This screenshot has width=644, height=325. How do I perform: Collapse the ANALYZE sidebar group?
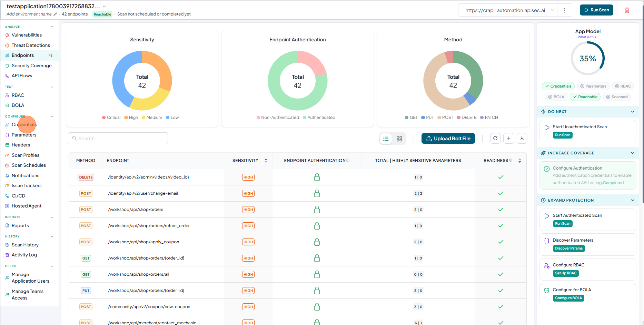click(52, 27)
